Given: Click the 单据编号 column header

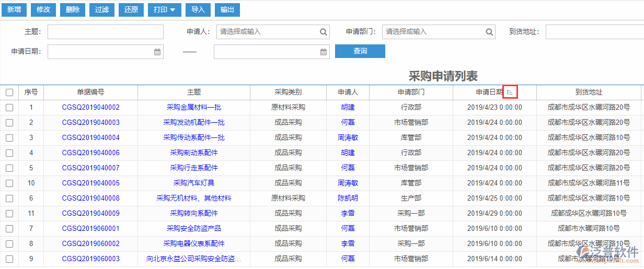Looking at the screenshot, I should [91, 92].
